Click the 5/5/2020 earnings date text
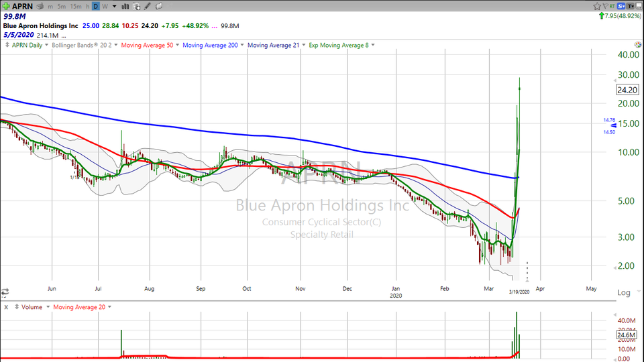Image resolution: width=644 pixels, height=362 pixels. click(19, 35)
